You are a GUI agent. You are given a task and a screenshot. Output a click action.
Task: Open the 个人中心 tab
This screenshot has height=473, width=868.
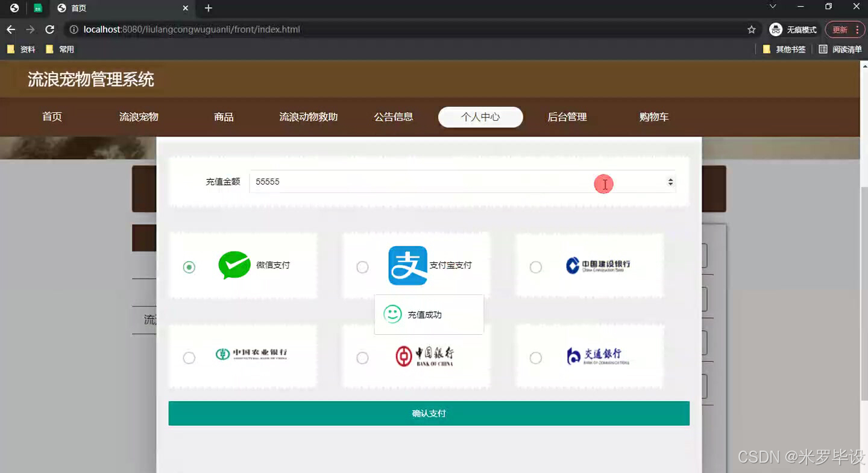480,117
